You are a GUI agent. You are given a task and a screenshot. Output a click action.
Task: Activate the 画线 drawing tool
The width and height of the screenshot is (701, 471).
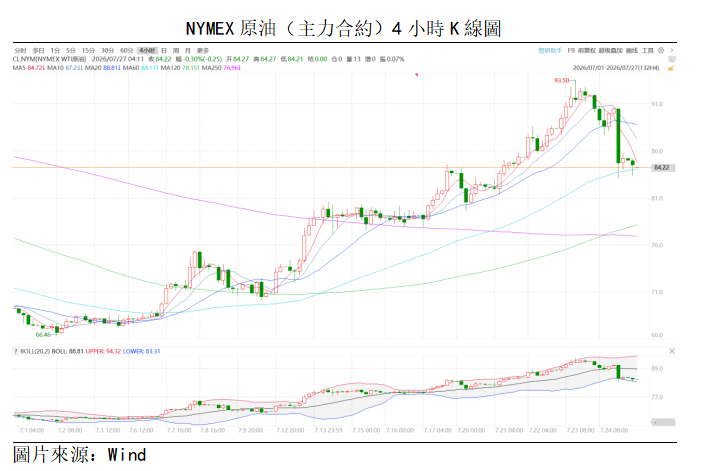point(632,50)
